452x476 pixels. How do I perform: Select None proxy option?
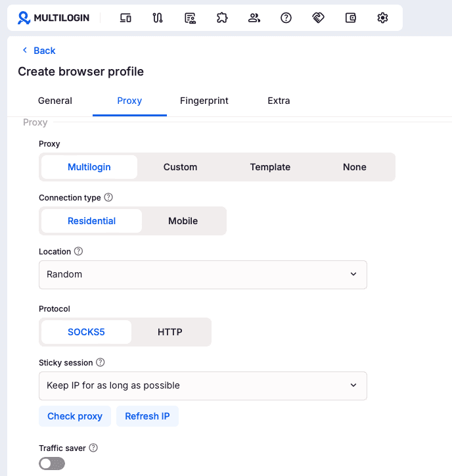point(354,167)
